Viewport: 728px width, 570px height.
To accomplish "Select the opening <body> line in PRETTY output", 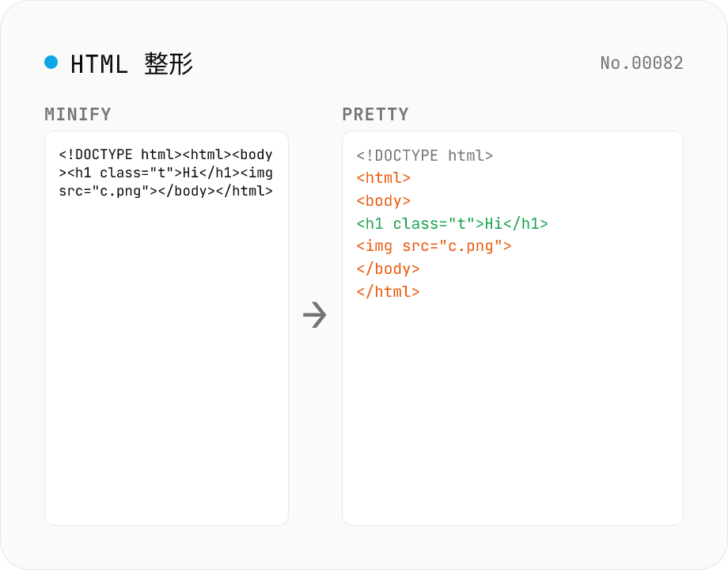I will [384, 200].
